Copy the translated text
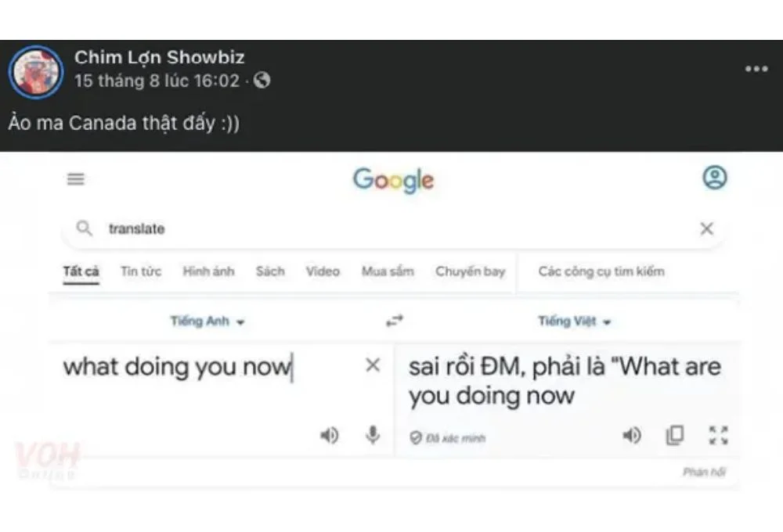The width and height of the screenshot is (783, 532). [675, 435]
